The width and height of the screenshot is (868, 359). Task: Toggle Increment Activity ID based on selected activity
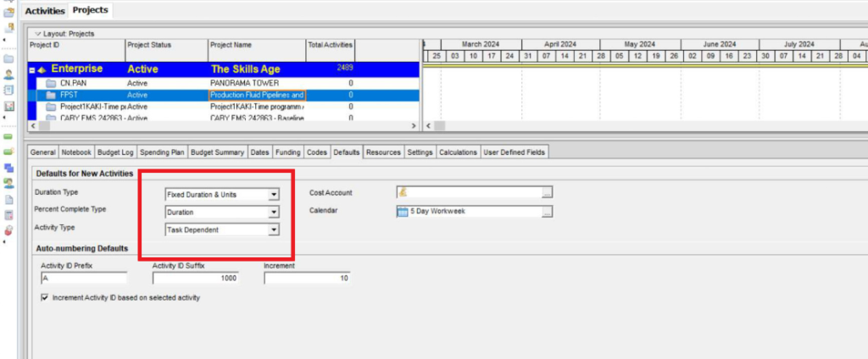(45, 297)
